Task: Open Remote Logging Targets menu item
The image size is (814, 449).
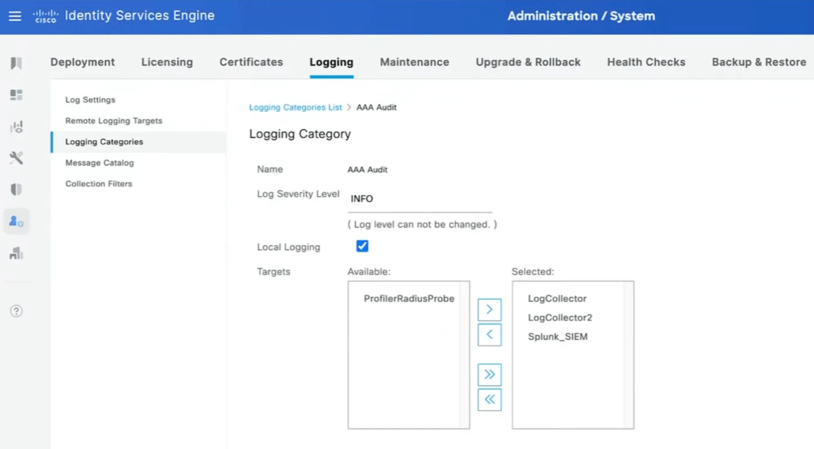Action: point(114,121)
